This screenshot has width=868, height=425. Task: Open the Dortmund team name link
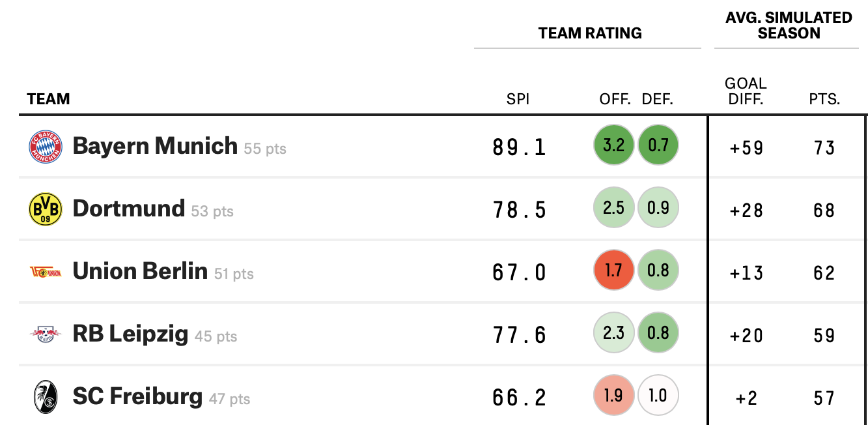point(129,209)
